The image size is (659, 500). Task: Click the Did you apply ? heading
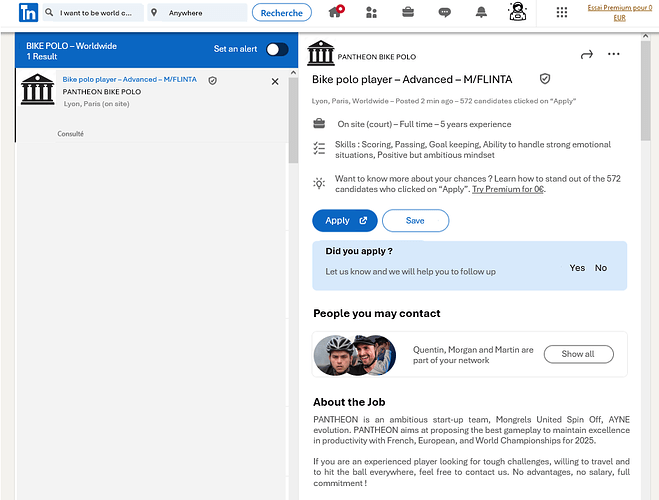pos(359,251)
